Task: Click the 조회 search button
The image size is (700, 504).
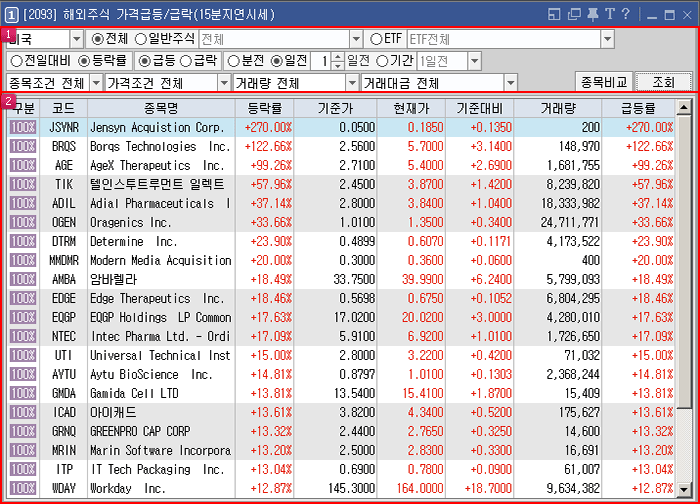Action: pos(663,82)
